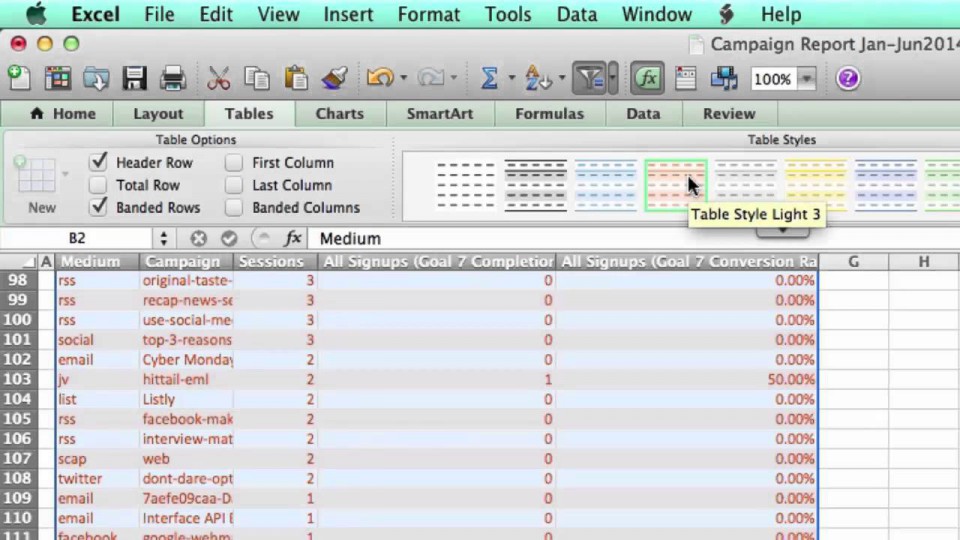Expand the Sort options dropdown arrow

tap(561, 78)
